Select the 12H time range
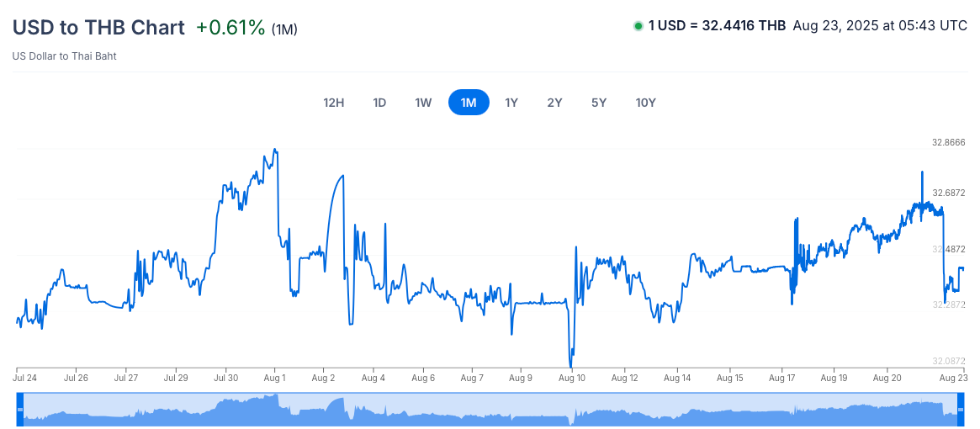 tap(334, 103)
